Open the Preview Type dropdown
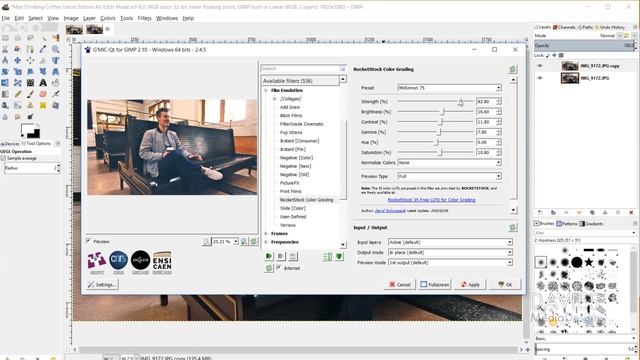This screenshot has height=360, width=640. pos(449,176)
